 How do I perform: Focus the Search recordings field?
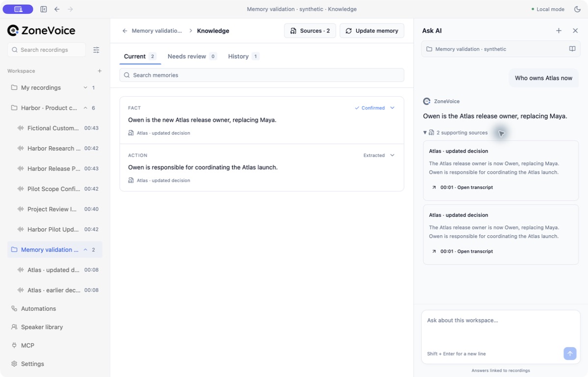tap(47, 50)
